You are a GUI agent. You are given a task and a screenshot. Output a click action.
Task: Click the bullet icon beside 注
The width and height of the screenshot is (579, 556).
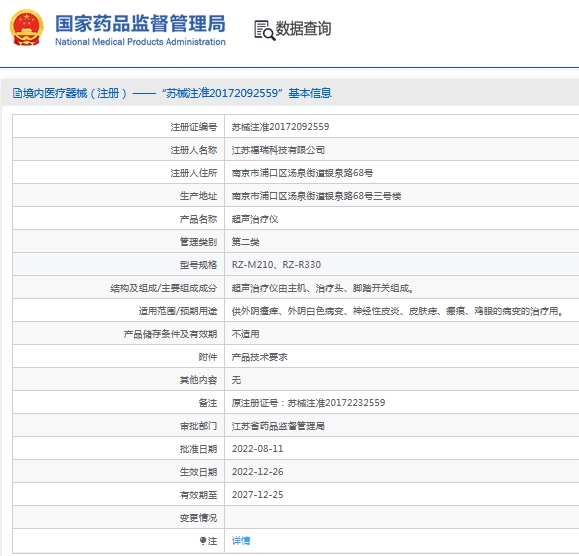(202, 541)
